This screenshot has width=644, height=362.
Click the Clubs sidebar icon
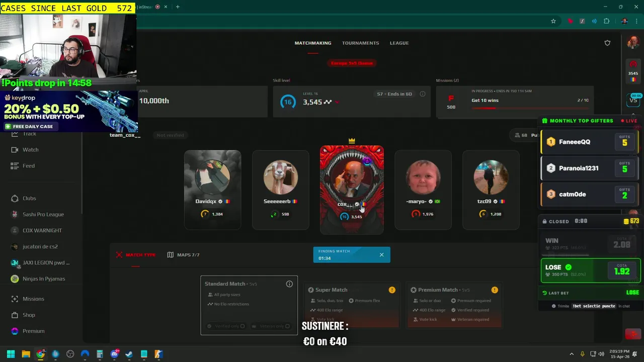click(x=15, y=198)
